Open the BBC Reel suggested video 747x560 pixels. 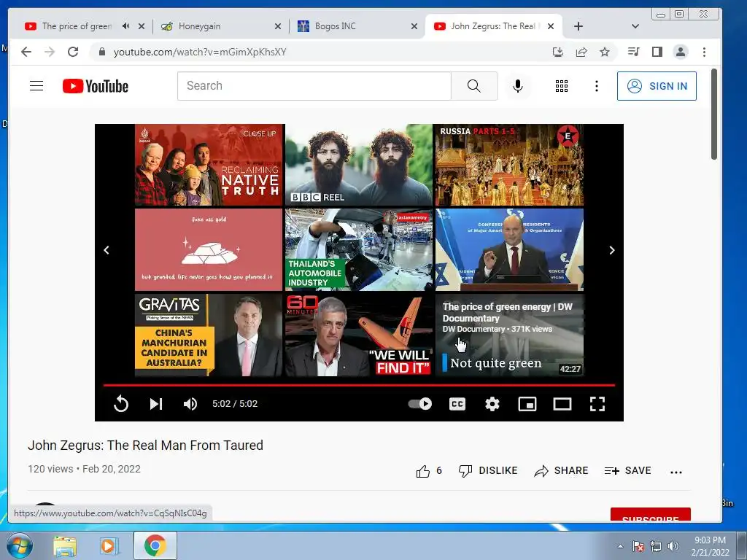pos(359,165)
